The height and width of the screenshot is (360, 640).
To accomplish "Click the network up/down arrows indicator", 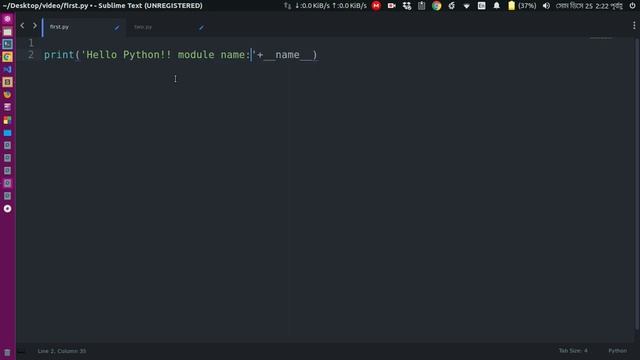I will pyautogui.click(x=287, y=6).
